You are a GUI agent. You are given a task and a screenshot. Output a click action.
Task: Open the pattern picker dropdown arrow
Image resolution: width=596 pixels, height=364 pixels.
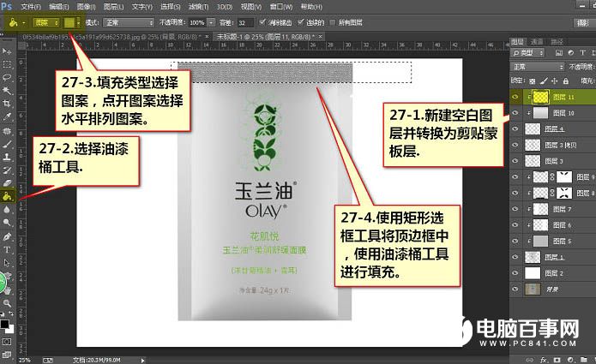78,23
